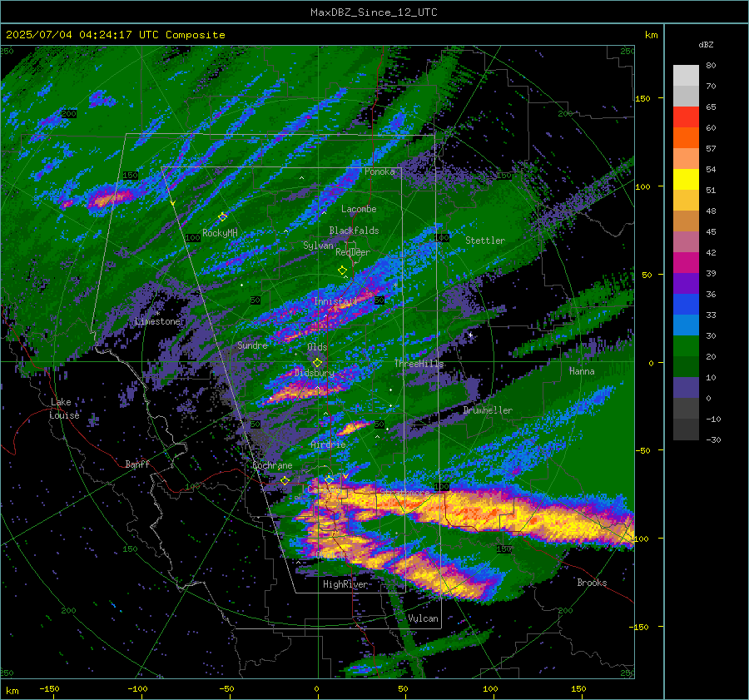Click the Cochrane town label
749x700 pixels.
pyautogui.click(x=272, y=465)
